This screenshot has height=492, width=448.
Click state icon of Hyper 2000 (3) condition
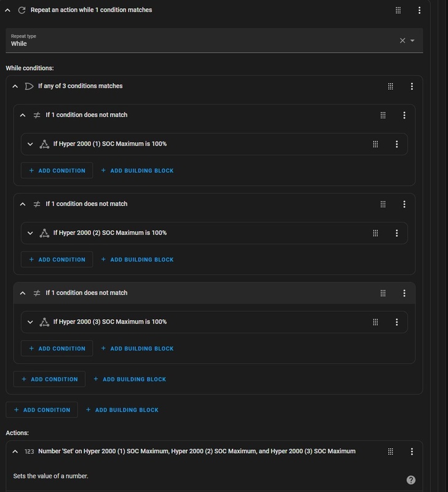click(x=44, y=322)
